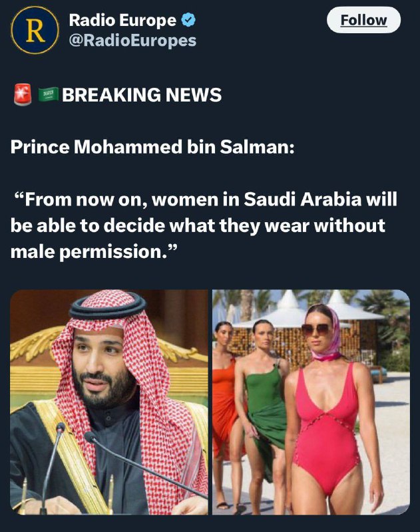
Task: Click the Saudi Arabia flag emoji
Action: pyautogui.click(x=48, y=94)
